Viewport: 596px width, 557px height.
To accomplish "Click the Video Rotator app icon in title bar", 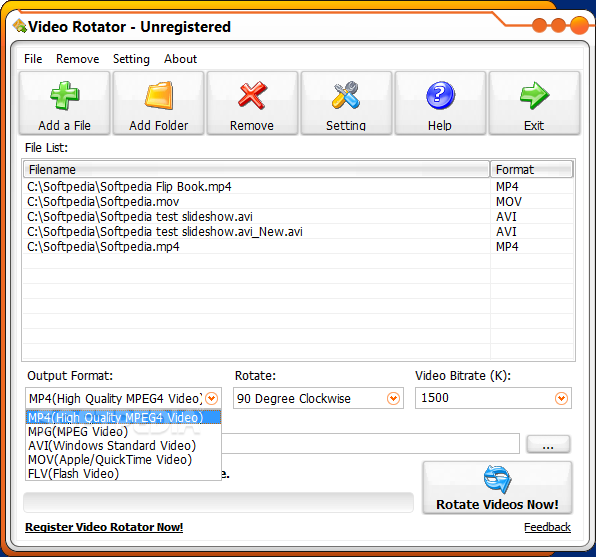I will click(19, 26).
